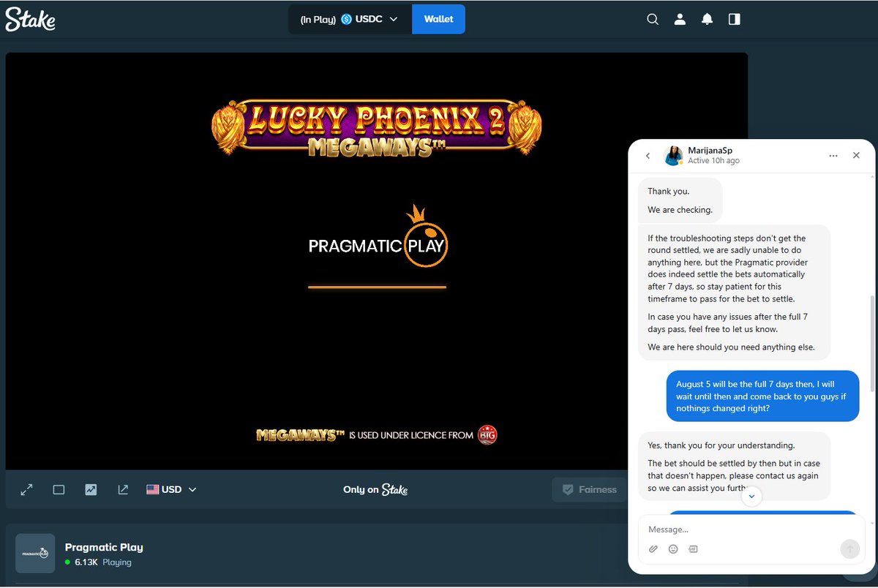The height and width of the screenshot is (588, 878).
Task: Open the notifications bell
Action: pyautogui.click(x=707, y=20)
